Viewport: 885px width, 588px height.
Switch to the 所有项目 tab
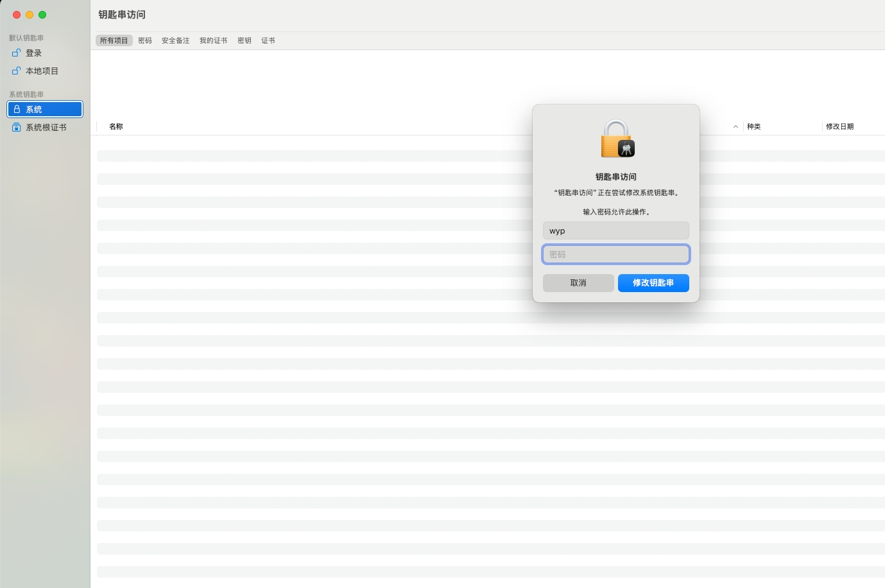click(114, 40)
